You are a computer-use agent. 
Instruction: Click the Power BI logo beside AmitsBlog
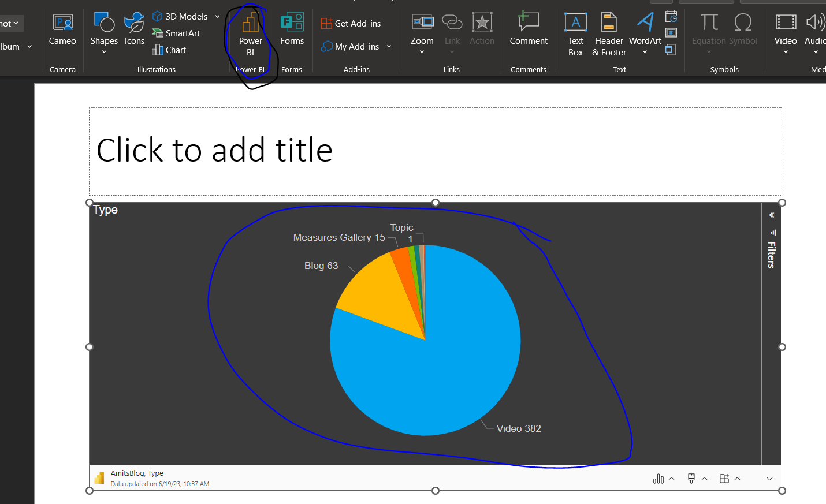pos(99,478)
